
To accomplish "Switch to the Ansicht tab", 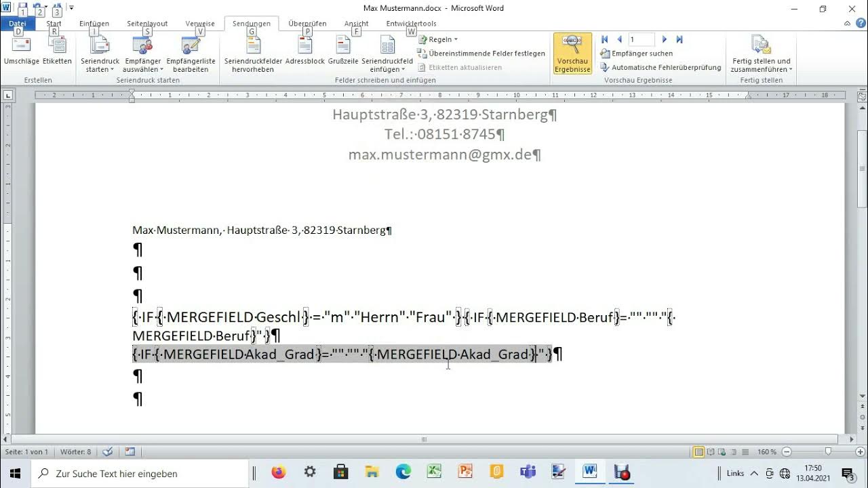I will click(357, 24).
